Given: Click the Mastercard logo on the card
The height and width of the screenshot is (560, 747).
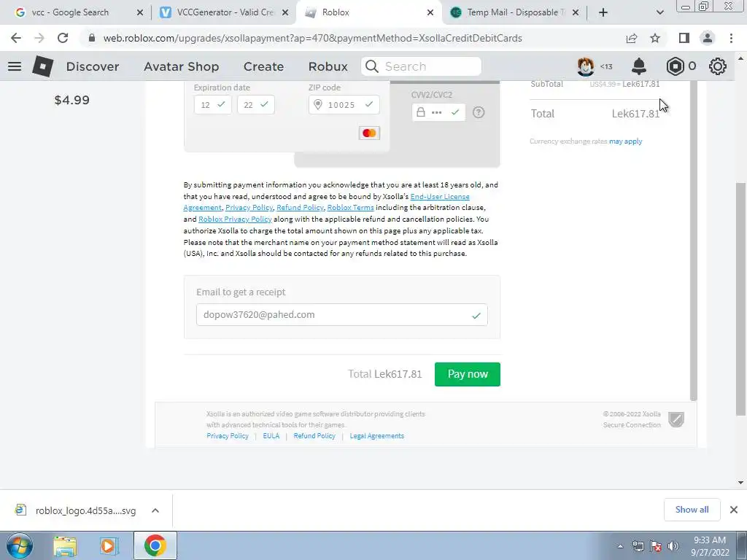Looking at the screenshot, I should (369, 133).
